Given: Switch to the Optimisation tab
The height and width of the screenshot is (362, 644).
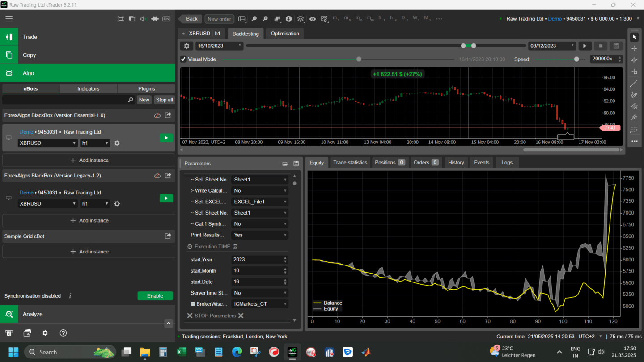Looking at the screenshot, I should pyautogui.click(x=285, y=34).
